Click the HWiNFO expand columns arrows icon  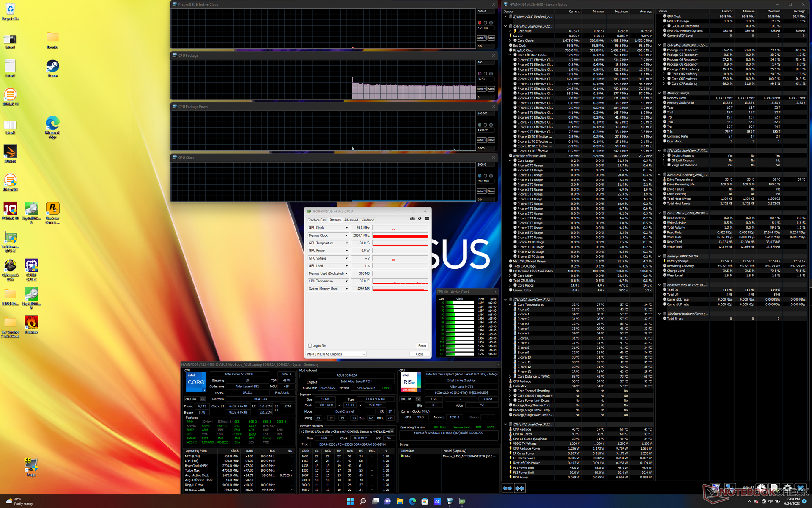[507, 488]
